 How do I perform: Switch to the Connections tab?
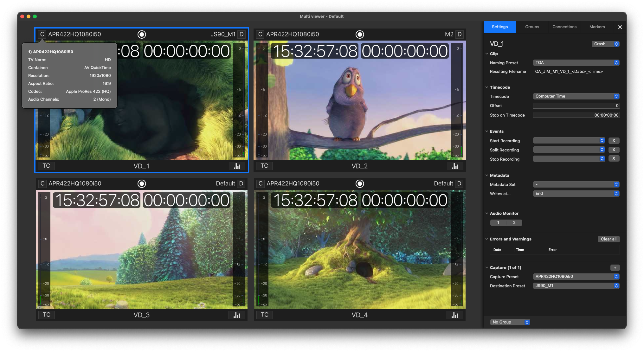[564, 27]
